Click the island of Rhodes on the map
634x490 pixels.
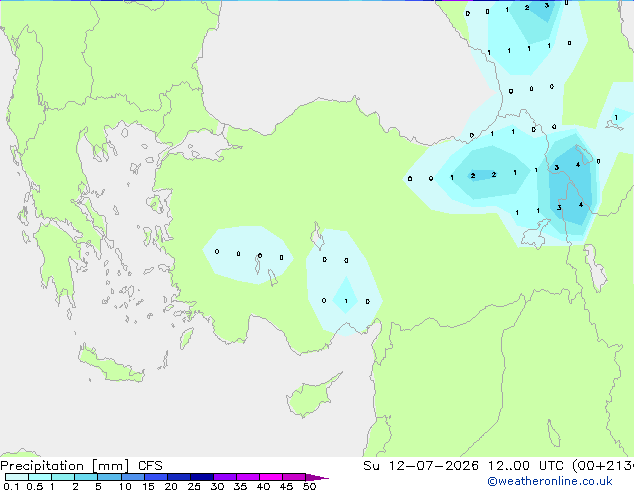point(186,338)
